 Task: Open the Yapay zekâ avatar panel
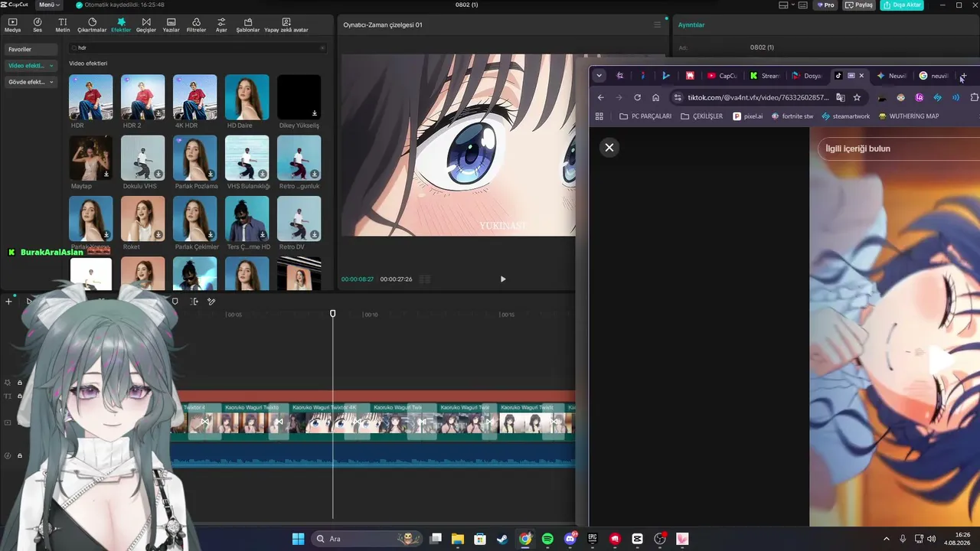(x=286, y=25)
